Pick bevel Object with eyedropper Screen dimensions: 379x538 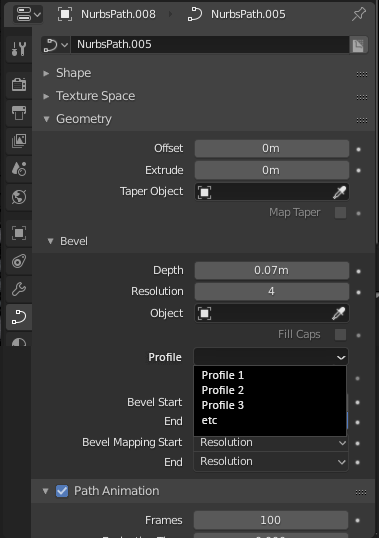point(339,313)
